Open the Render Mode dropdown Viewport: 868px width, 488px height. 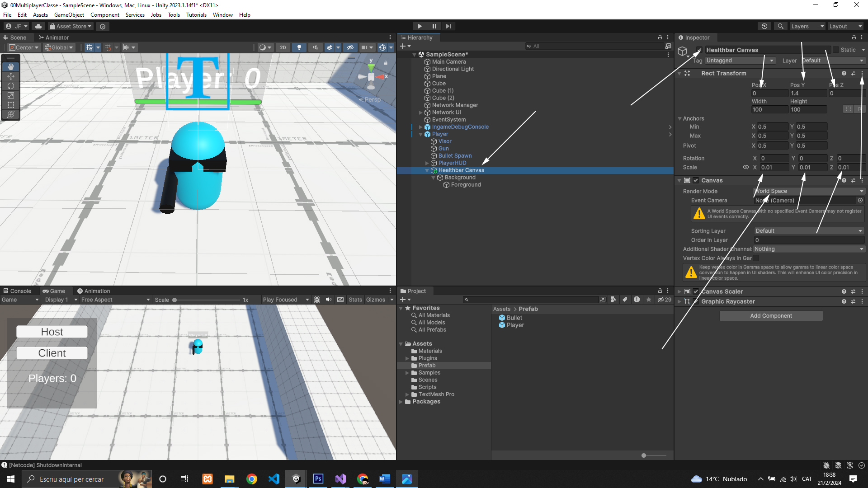pos(809,191)
